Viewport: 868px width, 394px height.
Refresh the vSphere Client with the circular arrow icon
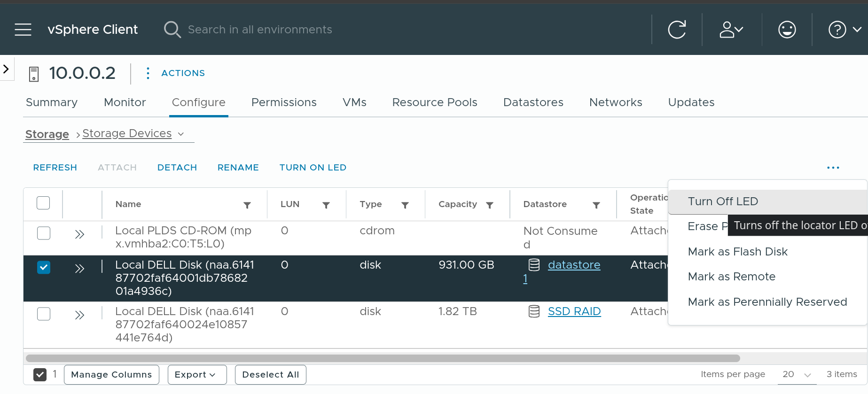[677, 30]
